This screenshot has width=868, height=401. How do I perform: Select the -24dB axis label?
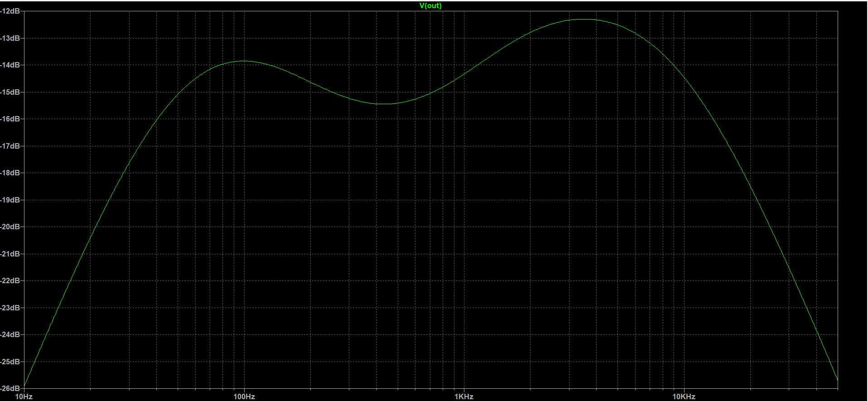(10, 335)
